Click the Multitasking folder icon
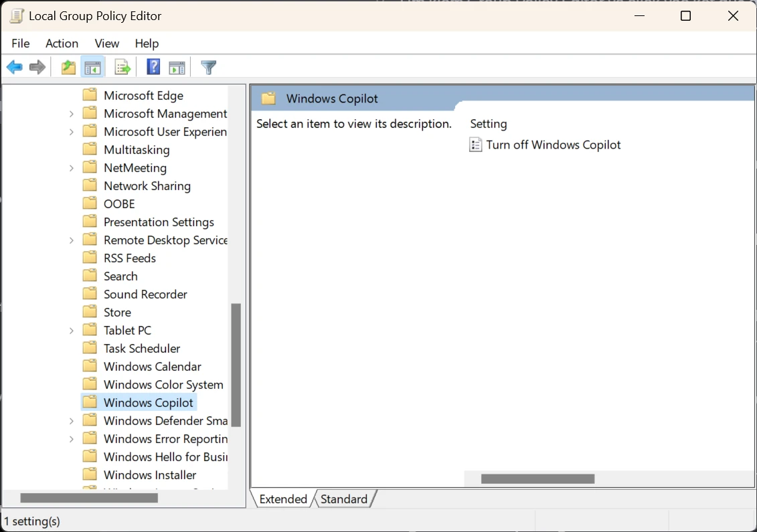This screenshot has width=757, height=532. pyautogui.click(x=90, y=149)
